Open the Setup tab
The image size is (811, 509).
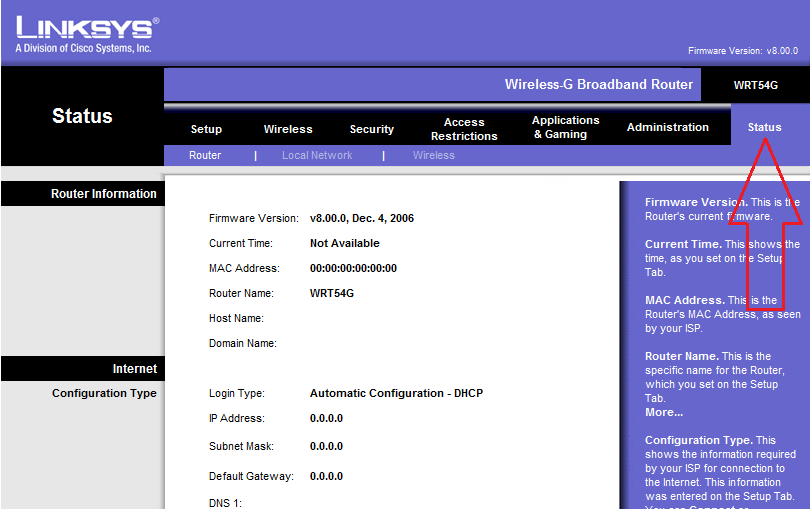tap(206, 129)
